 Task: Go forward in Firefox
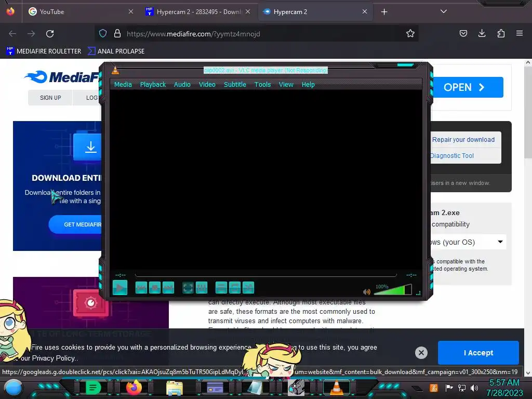(31, 34)
